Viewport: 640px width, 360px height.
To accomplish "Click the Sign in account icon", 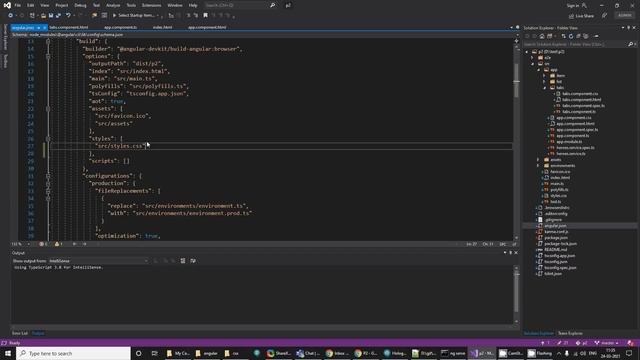I will coord(584,5).
